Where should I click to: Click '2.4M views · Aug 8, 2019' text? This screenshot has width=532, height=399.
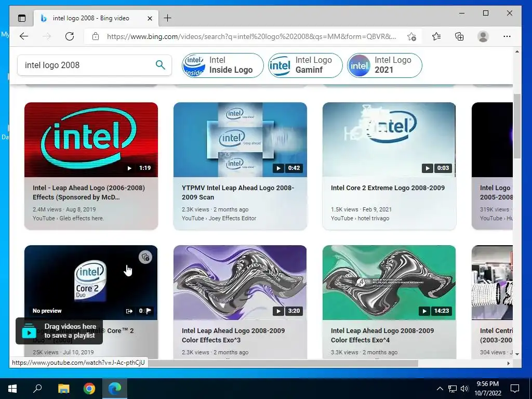pos(64,210)
